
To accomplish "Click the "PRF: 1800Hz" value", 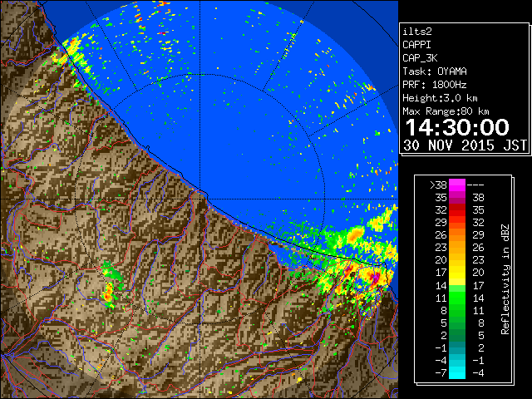I will click(435, 85).
